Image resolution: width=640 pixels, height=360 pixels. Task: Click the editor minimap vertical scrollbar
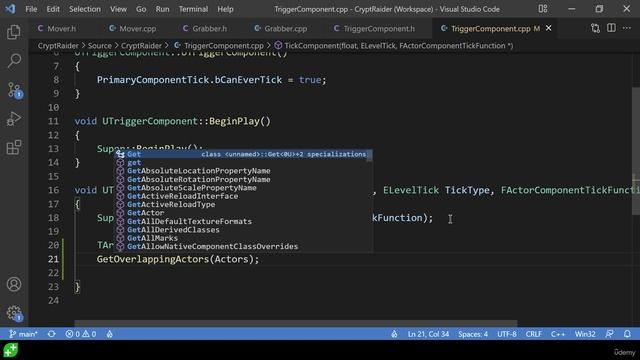click(x=636, y=151)
